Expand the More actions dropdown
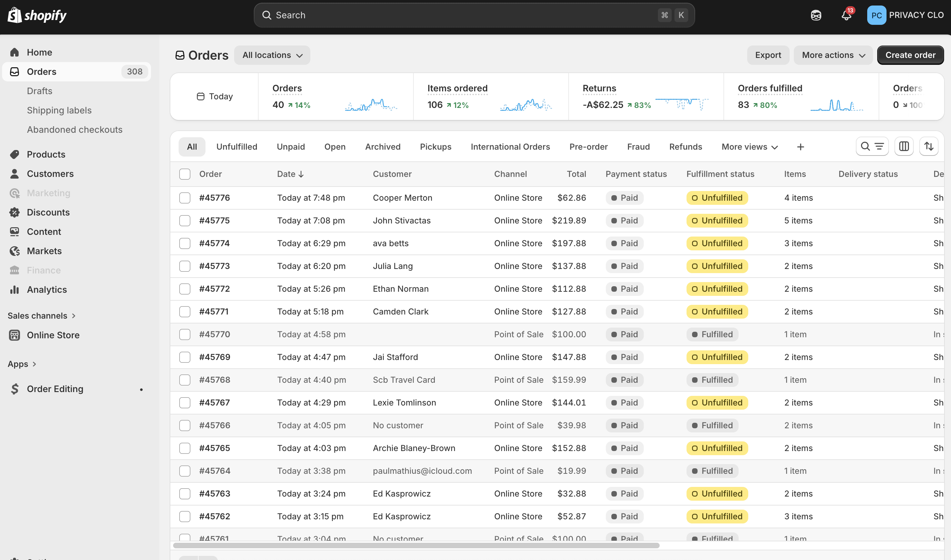951x560 pixels. pyautogui.click(x=833, y=55)
